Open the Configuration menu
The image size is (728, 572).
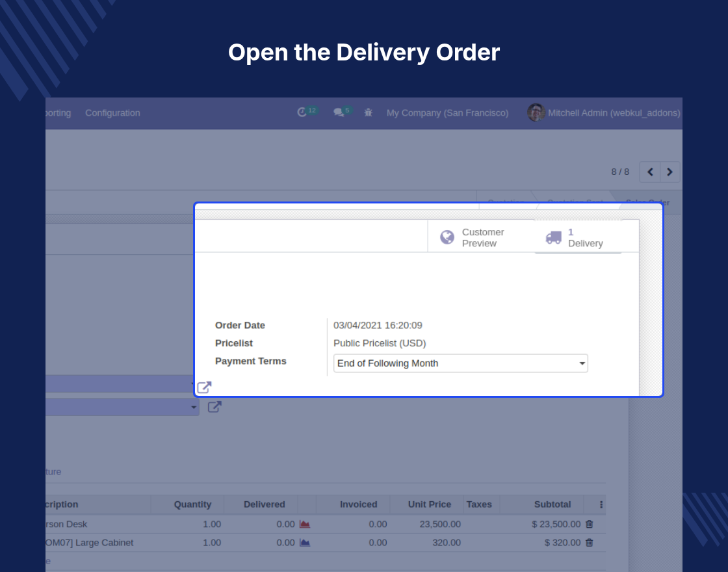112,113
